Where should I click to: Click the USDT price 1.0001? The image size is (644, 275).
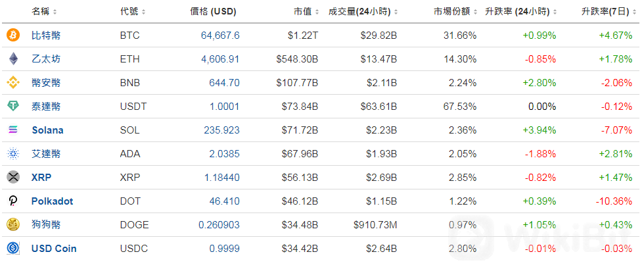click(225, 107)
